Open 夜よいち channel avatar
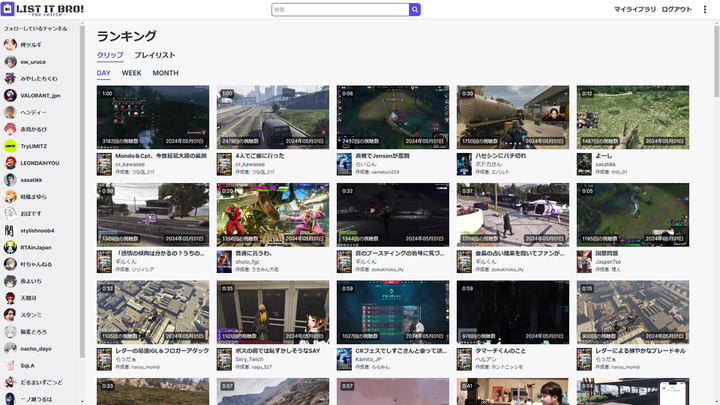Image resolution: width=720 pixels, height=405 pixels. point(10,281)
